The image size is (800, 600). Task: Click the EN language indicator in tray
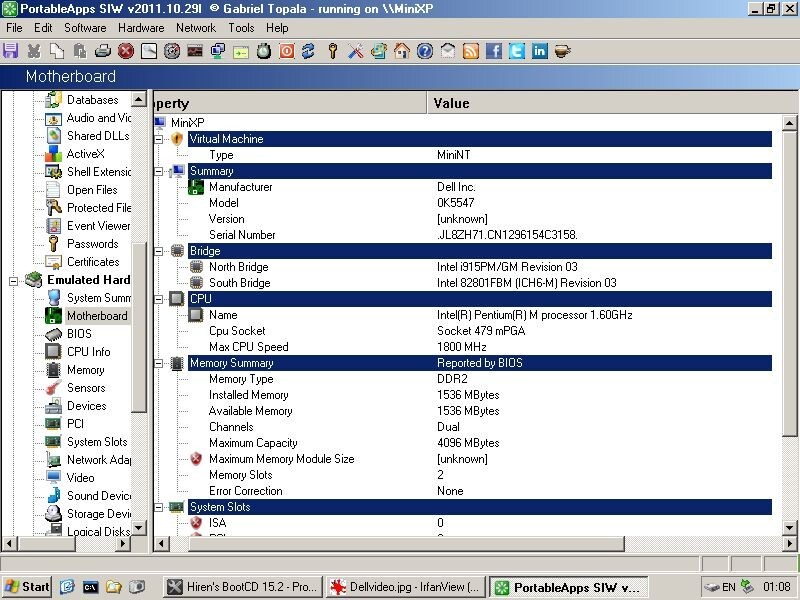tap(729, 587)
